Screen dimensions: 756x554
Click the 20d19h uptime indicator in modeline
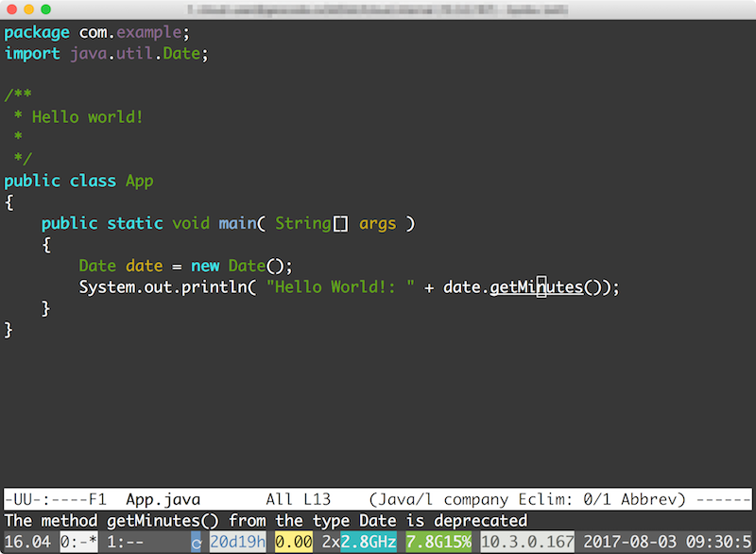pos(237,542)
